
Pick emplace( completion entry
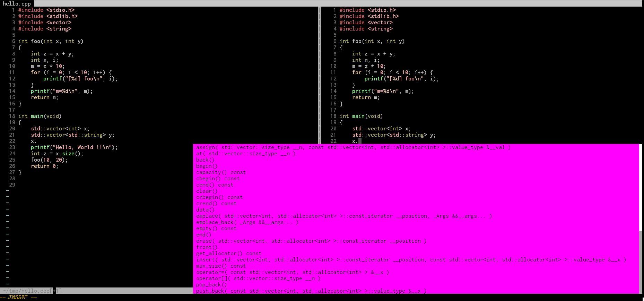[416, 216]
